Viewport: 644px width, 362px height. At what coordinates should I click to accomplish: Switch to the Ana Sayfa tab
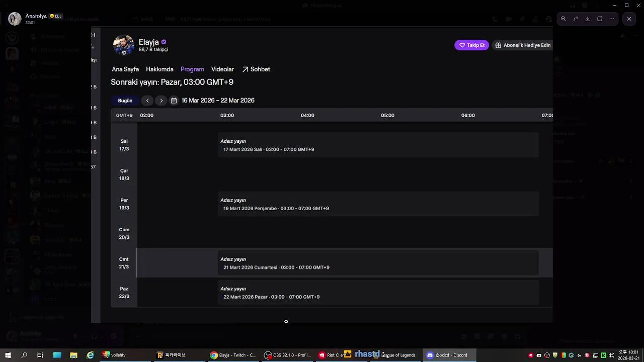(125, 69)
